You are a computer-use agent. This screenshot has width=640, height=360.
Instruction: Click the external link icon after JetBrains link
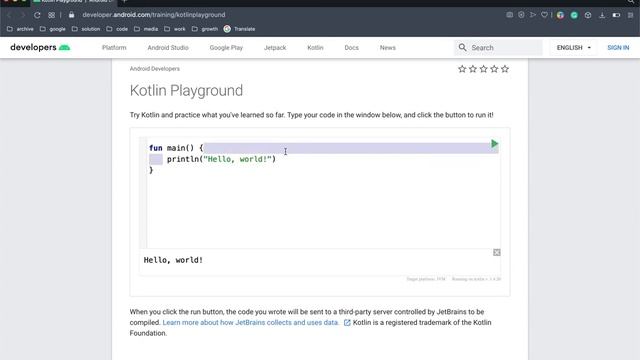347,323
